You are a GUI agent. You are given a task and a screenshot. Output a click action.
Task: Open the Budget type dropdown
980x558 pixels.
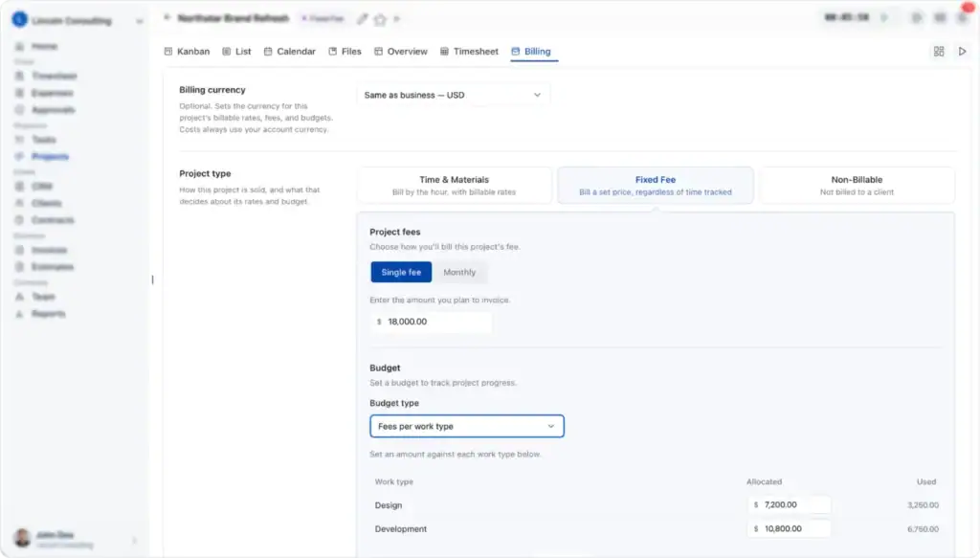coord(467,426)
